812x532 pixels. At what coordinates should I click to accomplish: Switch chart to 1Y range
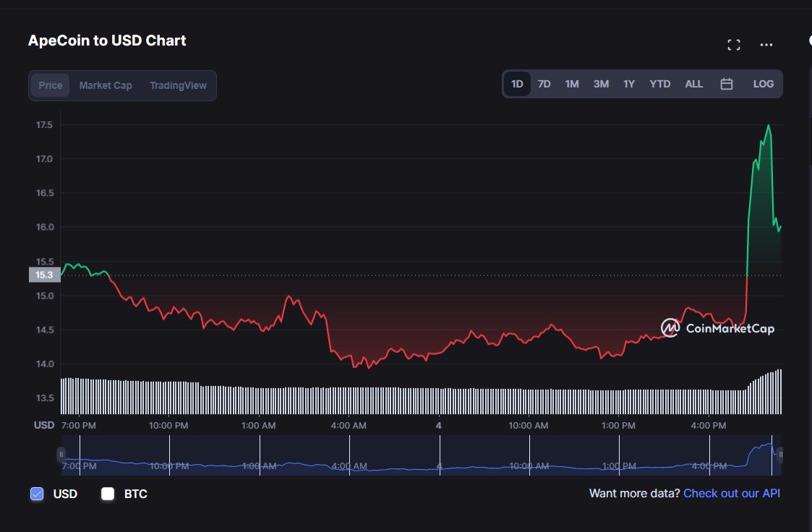coord(629,84)
